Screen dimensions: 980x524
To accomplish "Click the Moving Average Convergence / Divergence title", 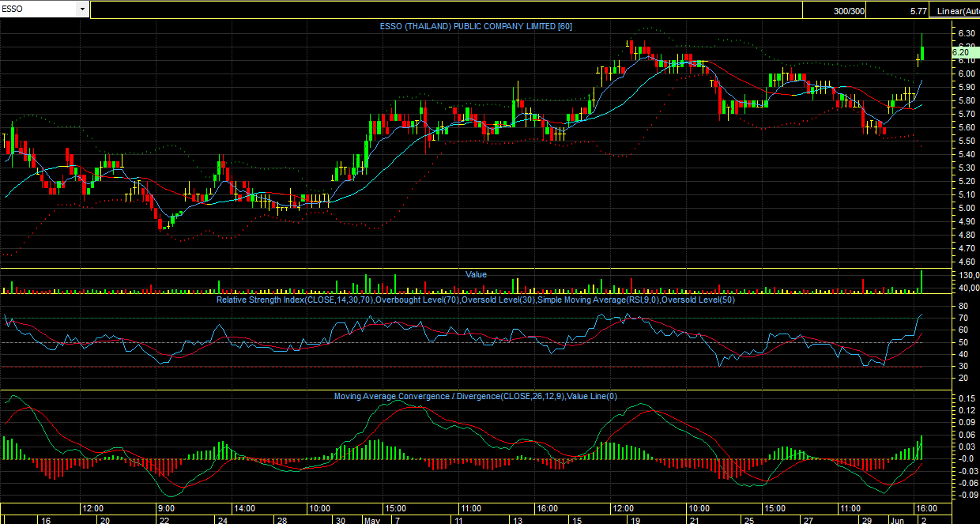I will [476, 396].
